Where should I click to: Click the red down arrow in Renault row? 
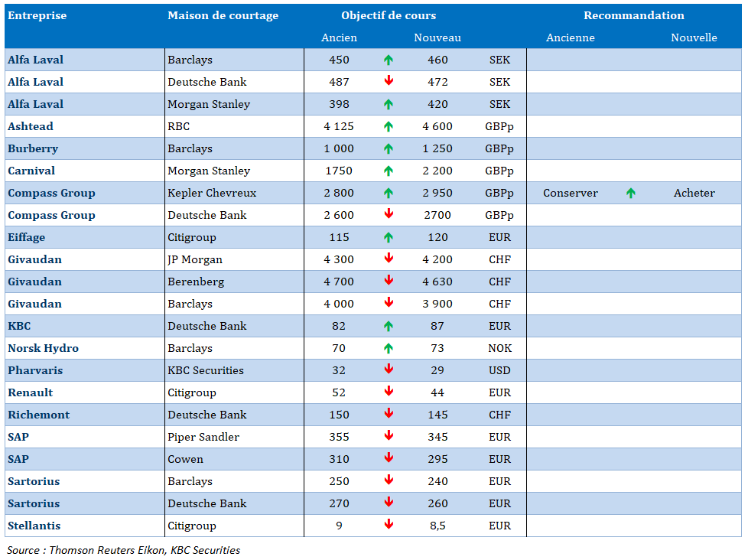pyautogui.click(x=389, y=392)
